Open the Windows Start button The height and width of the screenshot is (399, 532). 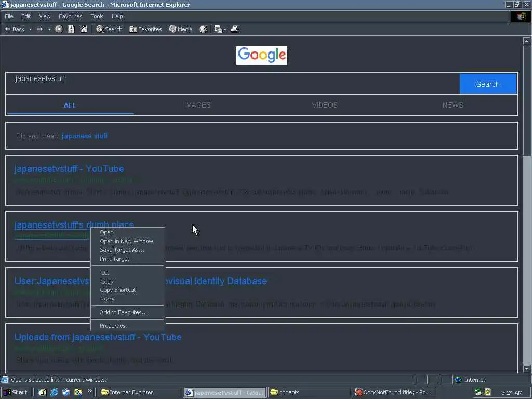click(15, 392)
